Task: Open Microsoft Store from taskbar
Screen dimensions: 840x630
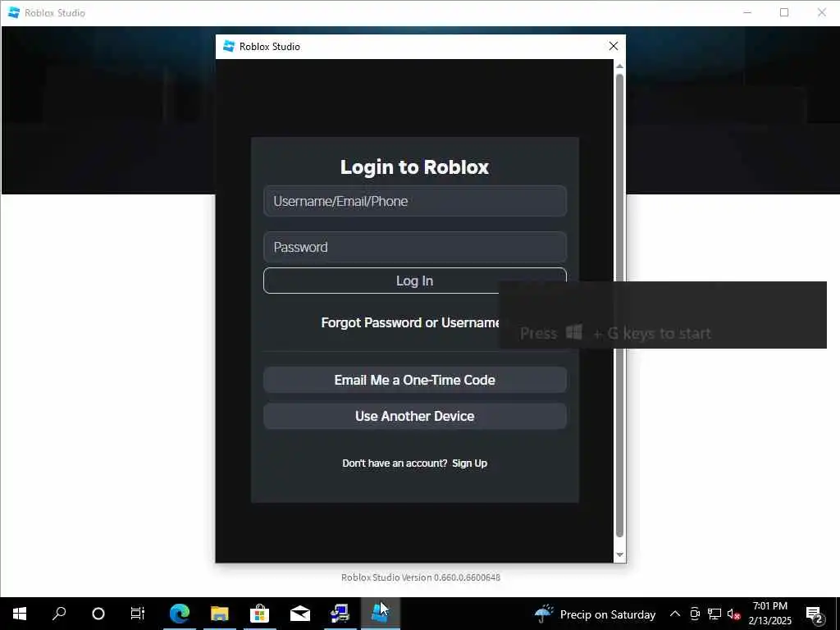Action: tap(260, 614)
